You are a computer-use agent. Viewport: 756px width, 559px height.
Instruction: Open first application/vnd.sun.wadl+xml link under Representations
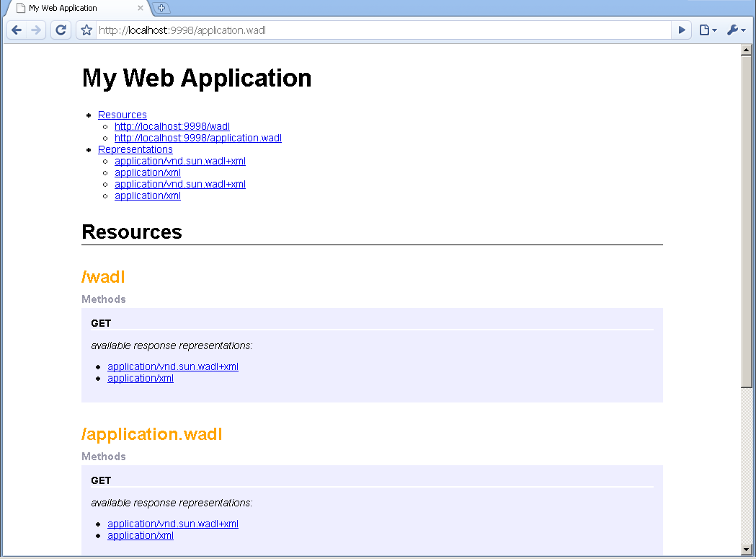[180, 161]
